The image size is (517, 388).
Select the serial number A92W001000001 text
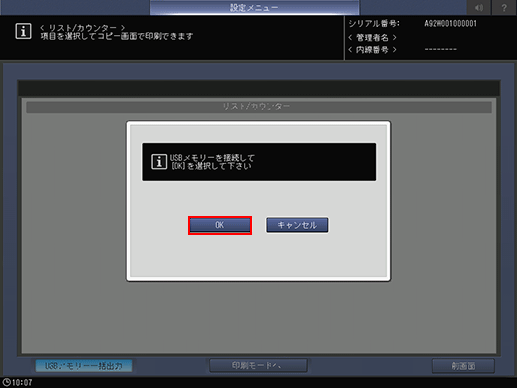[x=450, y=24]
